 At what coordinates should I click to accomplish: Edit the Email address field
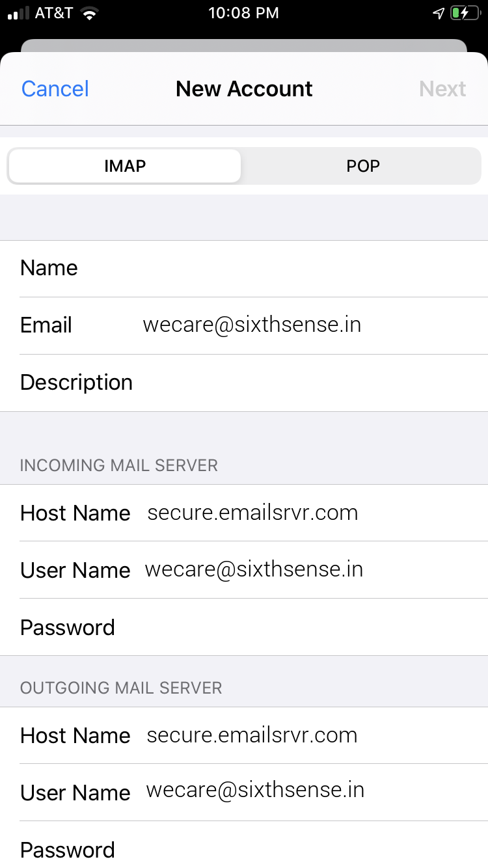click(252, 325)
